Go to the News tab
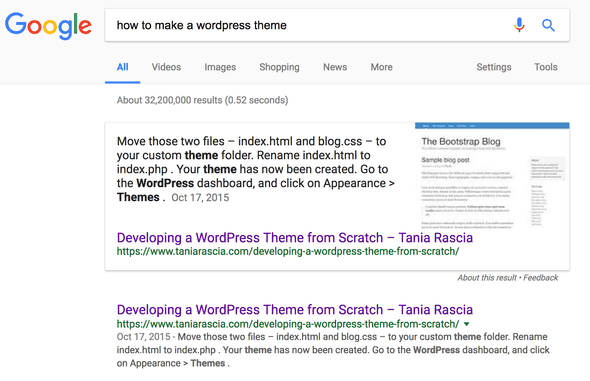 pyautogui.click(x=335, y=67)
